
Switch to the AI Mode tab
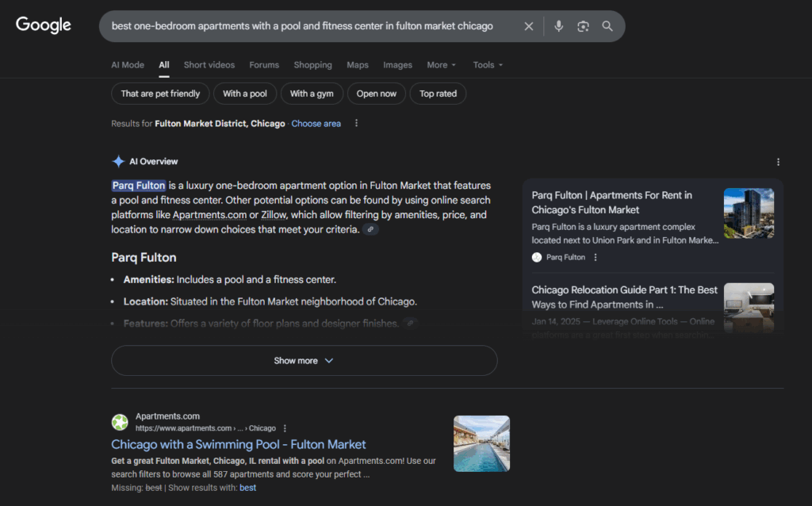[128, 65]
